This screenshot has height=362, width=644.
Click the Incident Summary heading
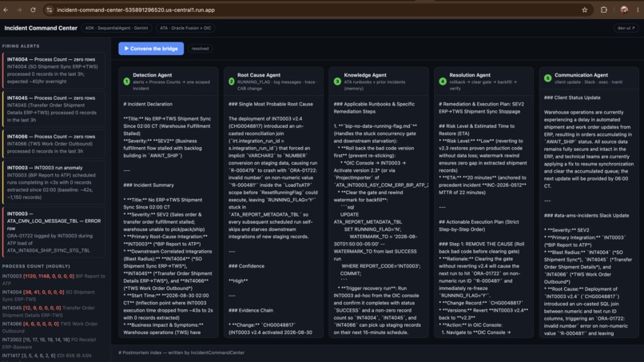[x=149, y=185]
